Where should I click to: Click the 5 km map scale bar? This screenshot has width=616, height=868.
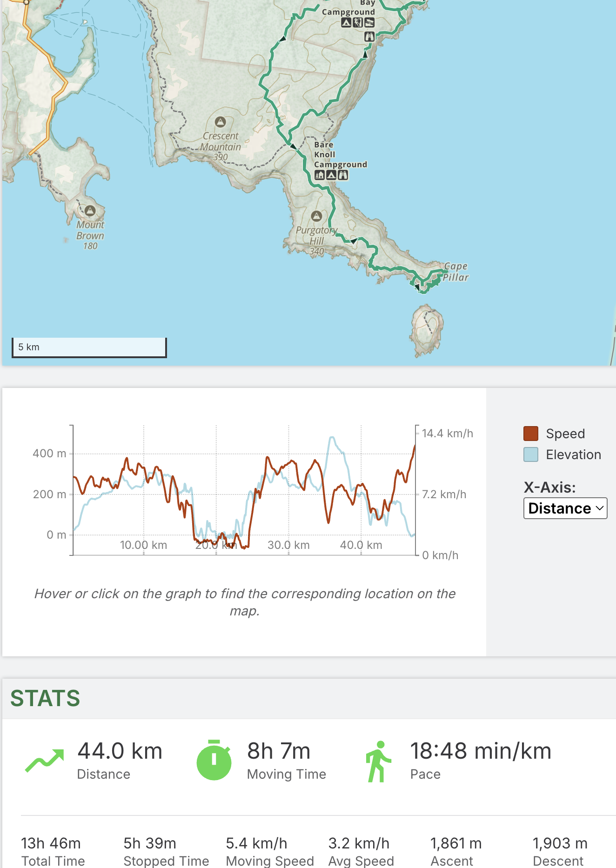pos(89,347)
